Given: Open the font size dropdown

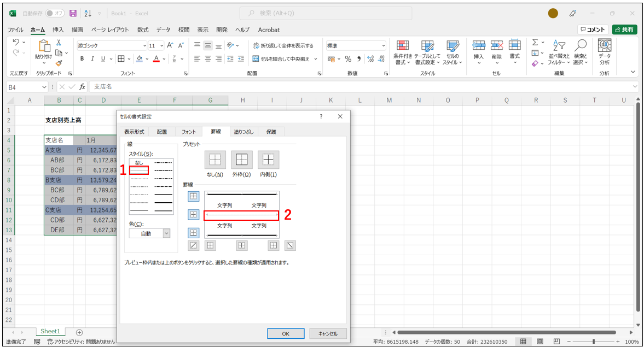Looking at the screenshot, I should pos(162,45).
